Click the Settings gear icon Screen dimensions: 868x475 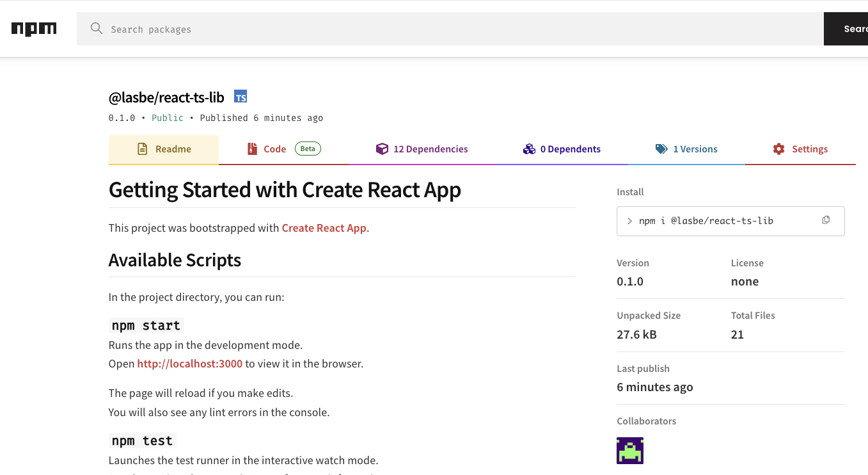point(778,149)
